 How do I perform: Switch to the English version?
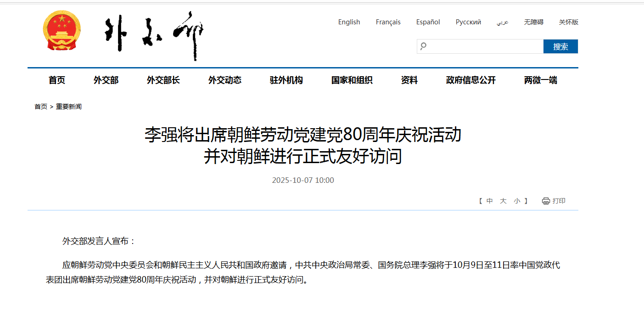(349, 22)
